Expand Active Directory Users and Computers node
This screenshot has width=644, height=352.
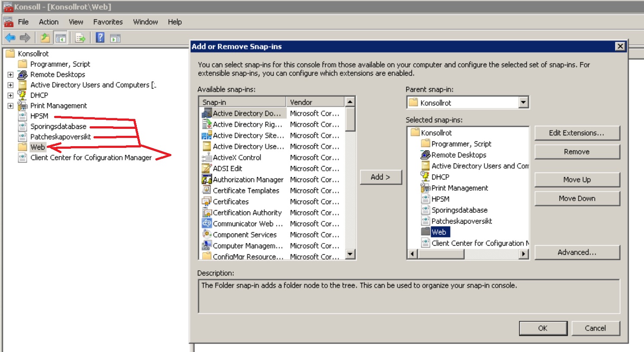click(10, 85)
